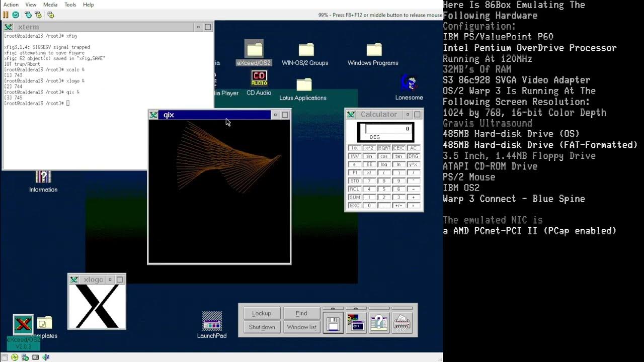Screen dimensions: 644x362
Task: Click the calculator sin key
Action: [369, 156]
